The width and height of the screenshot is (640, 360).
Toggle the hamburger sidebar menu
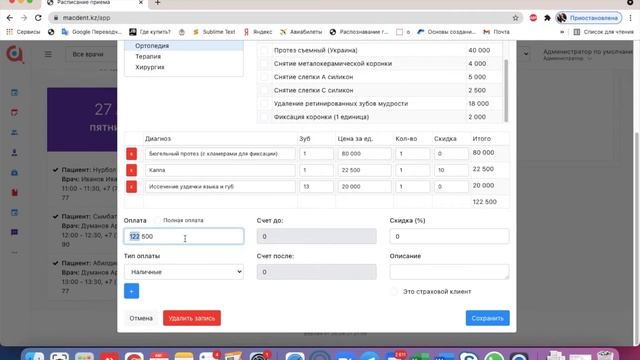[x=48, y=54]
